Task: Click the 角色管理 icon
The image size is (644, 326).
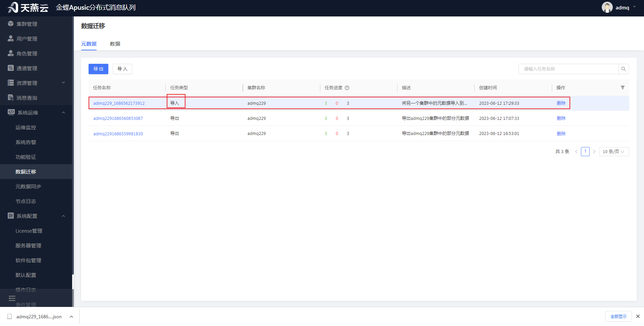Action: (11, 53)
